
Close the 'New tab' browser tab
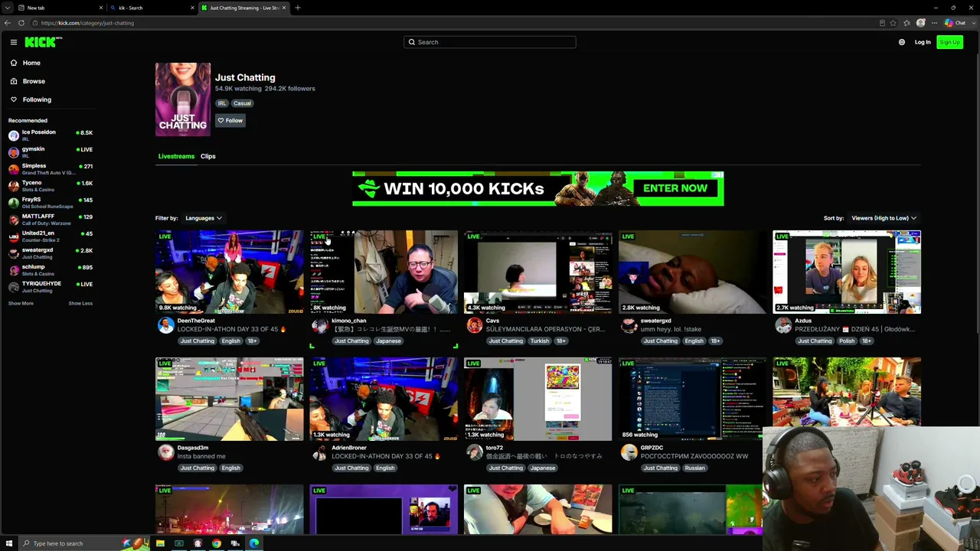pyautogui.click(x=100, y=8)
